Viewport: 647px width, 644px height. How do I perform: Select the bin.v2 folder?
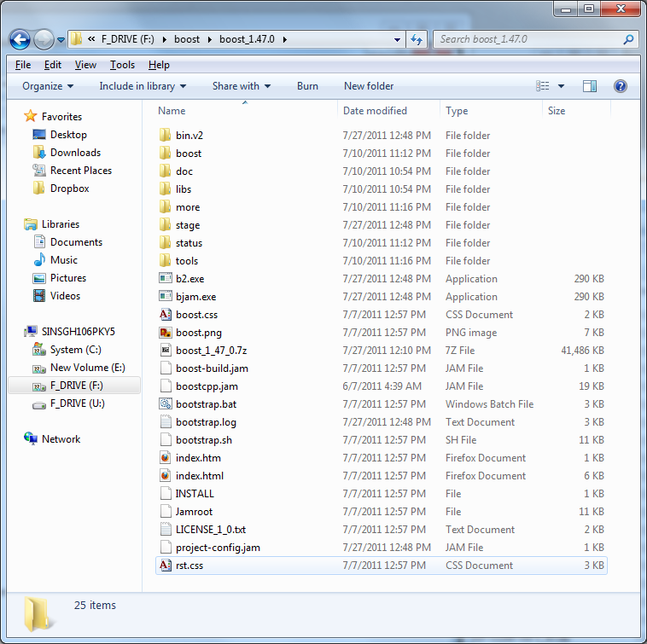[382, 136]
